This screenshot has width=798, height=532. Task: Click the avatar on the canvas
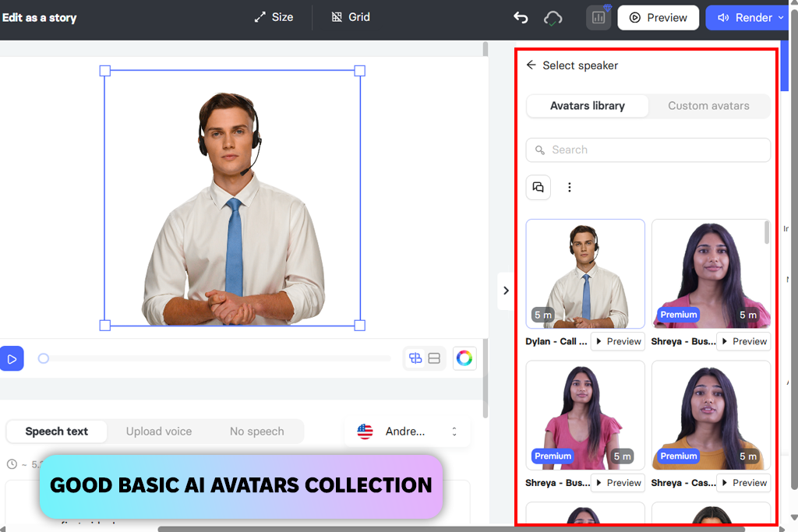coord(232,209)
